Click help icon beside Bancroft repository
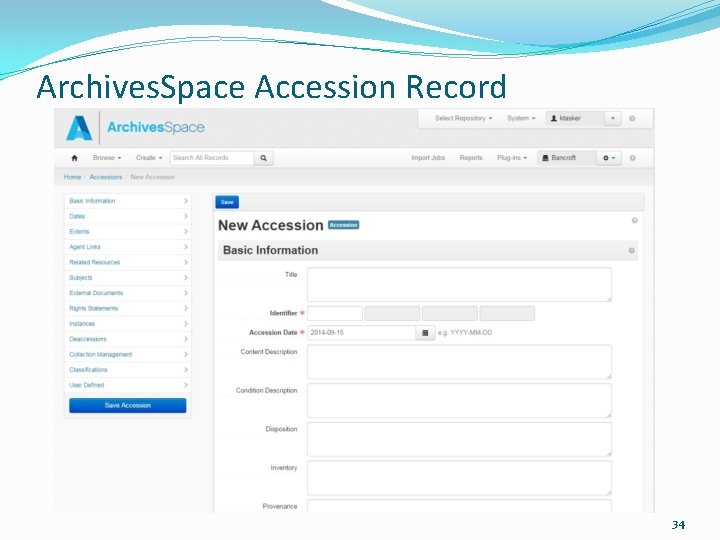The width and height of the screenshot is (720, 540). 632,158
